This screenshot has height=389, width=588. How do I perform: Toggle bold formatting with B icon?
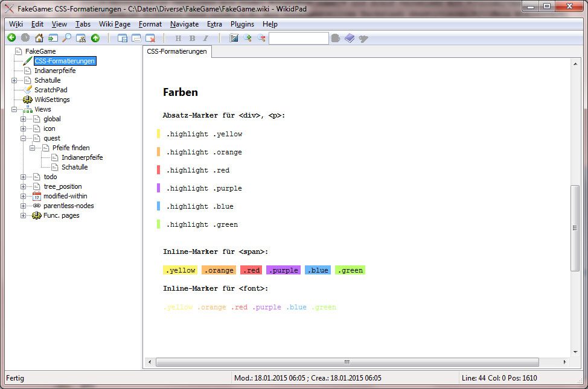(x=192, y=38)
